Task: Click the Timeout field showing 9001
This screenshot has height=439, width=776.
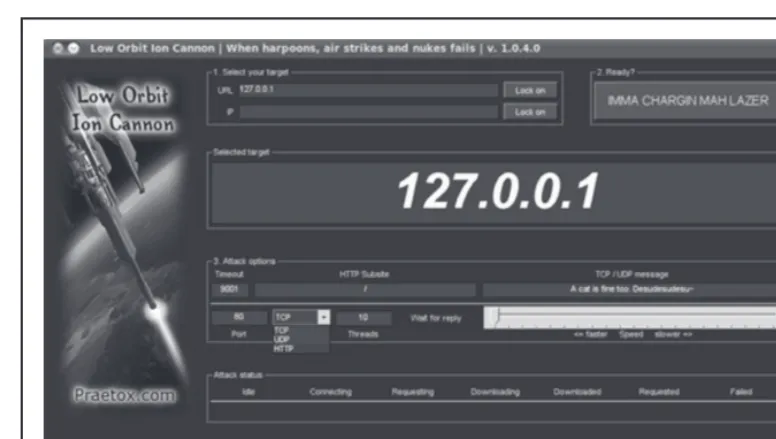Action: 230,289
